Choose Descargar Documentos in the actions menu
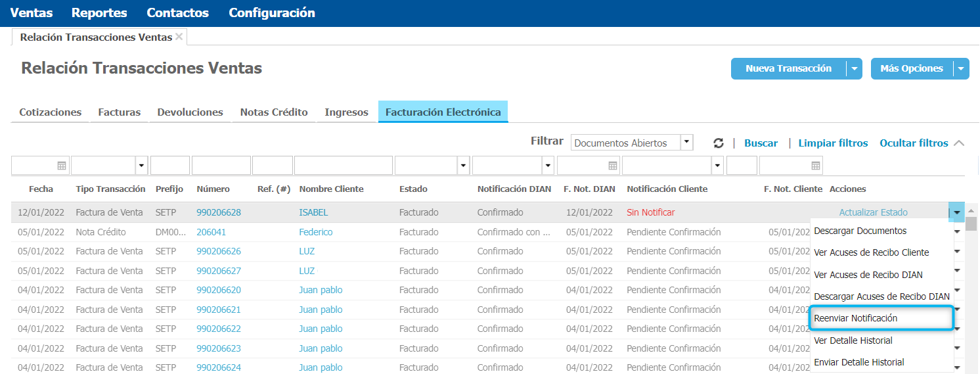This screenshot has width=980, height=374. point(860,231)
